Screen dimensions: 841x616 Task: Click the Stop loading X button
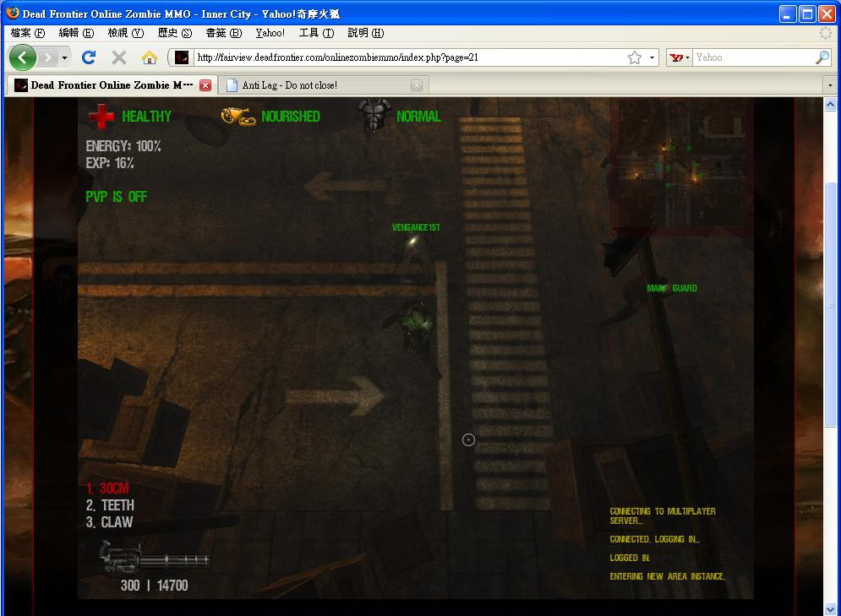coord(119,57)
